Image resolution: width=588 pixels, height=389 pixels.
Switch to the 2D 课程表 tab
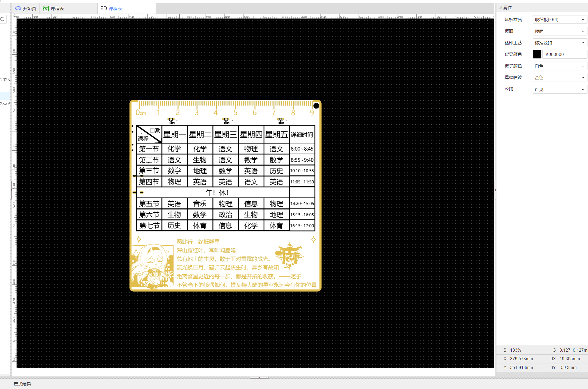coord(111,9)
